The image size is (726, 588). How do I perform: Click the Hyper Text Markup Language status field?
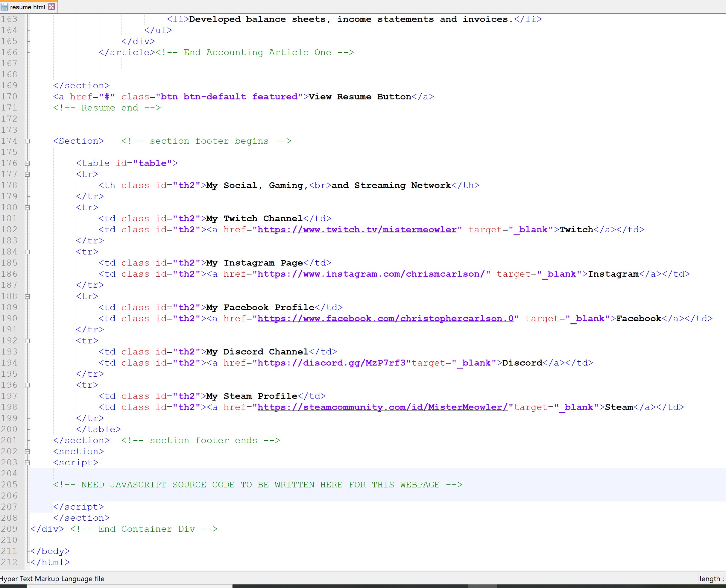pos(52,578)
